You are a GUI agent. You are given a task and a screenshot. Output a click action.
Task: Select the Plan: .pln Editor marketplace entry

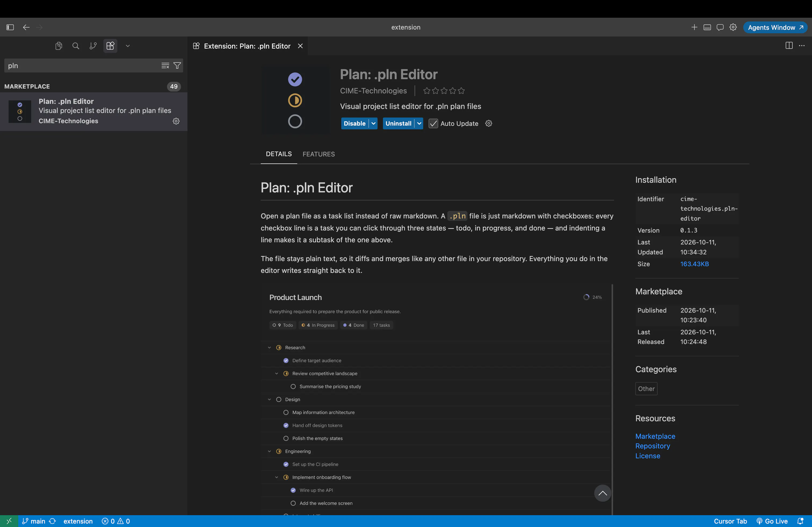(x=93, y=111)
